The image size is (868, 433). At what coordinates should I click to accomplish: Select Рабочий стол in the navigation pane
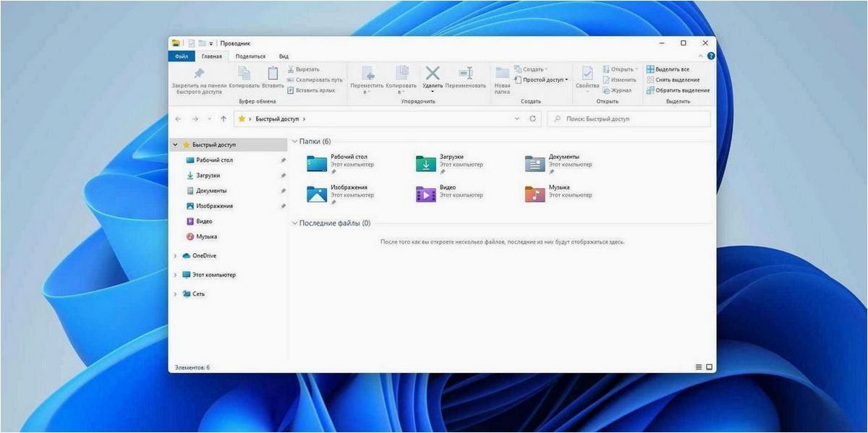pos(214,160)
